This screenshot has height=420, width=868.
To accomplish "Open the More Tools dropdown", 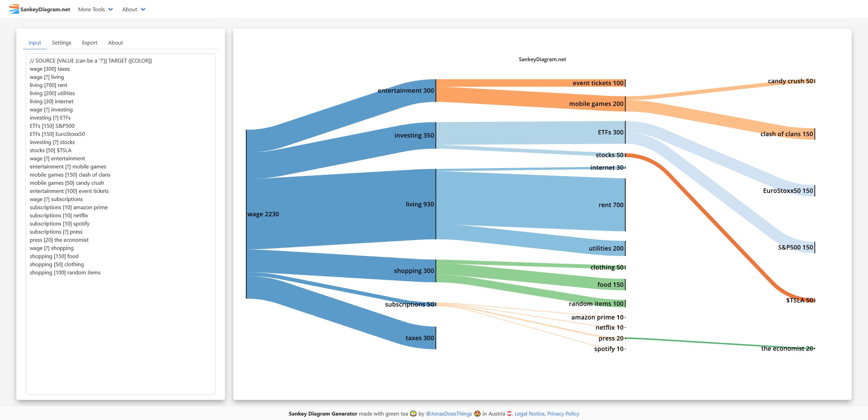I will [91, 9].
